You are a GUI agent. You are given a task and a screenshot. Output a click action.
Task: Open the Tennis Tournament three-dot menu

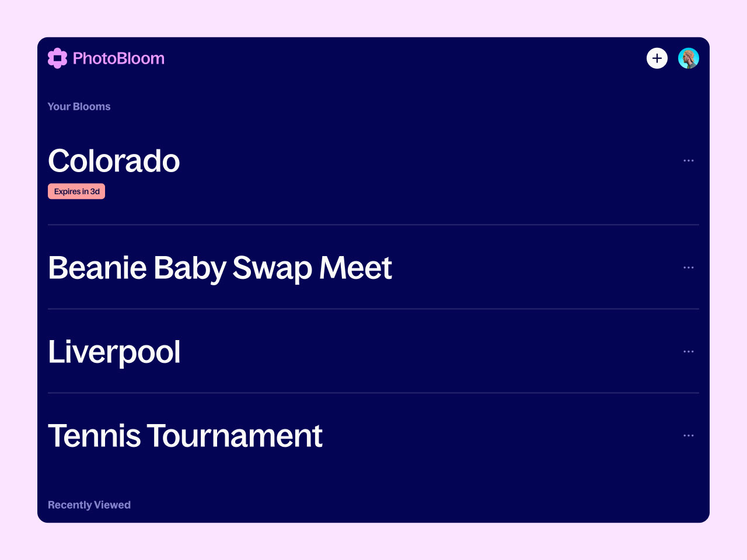(689, 435)
